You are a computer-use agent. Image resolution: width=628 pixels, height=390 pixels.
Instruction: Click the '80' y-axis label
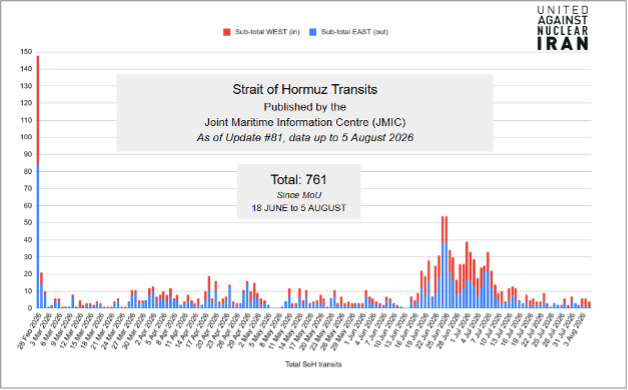pos(28,171)
